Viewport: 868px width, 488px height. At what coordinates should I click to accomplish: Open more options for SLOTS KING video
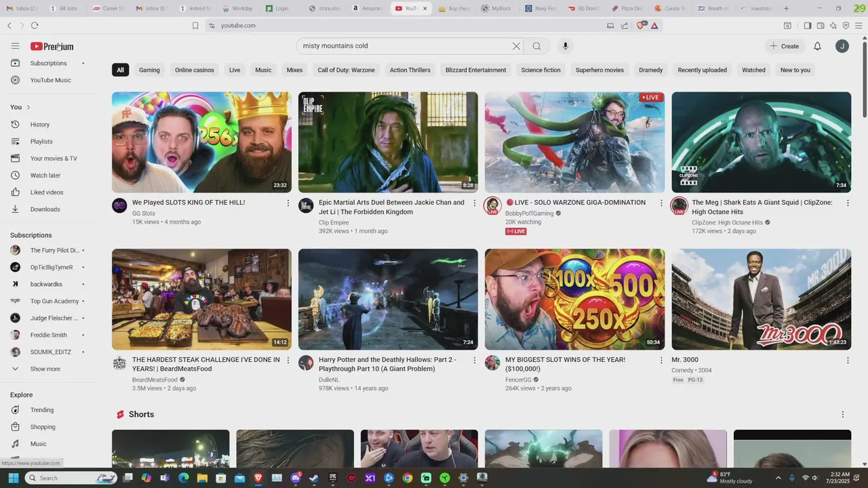click(x=288, y=203)
